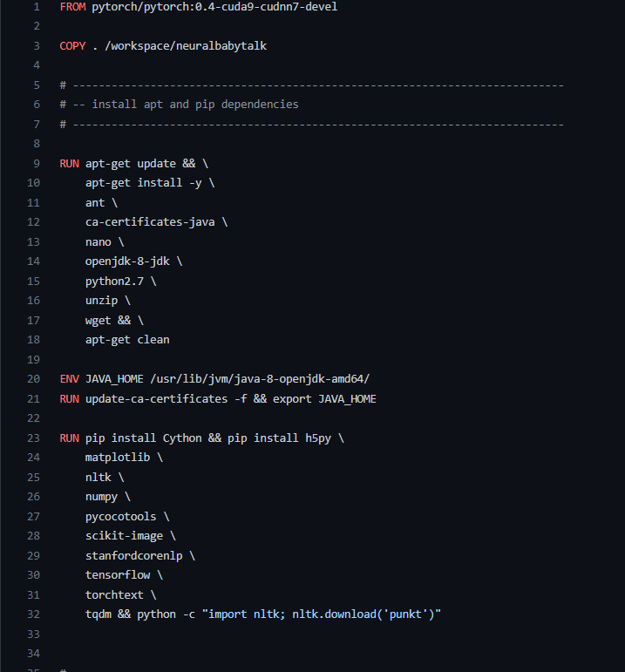Click JAVA_HOME on the ENV line

(x=114, y=379)
